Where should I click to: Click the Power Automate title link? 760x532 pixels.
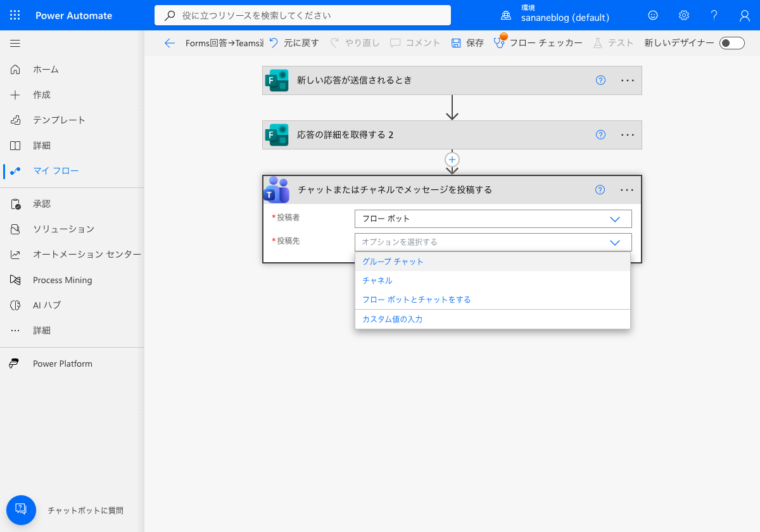74,15
